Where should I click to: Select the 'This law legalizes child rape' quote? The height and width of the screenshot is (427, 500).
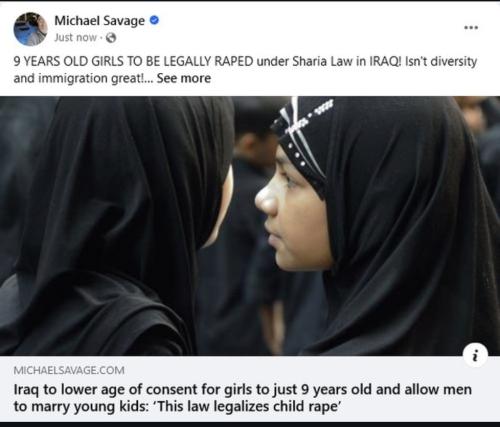248,407
